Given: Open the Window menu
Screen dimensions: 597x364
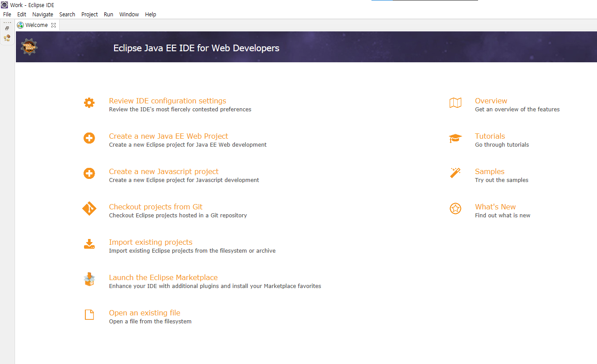Looking at the screenshot, I should 129,15.
